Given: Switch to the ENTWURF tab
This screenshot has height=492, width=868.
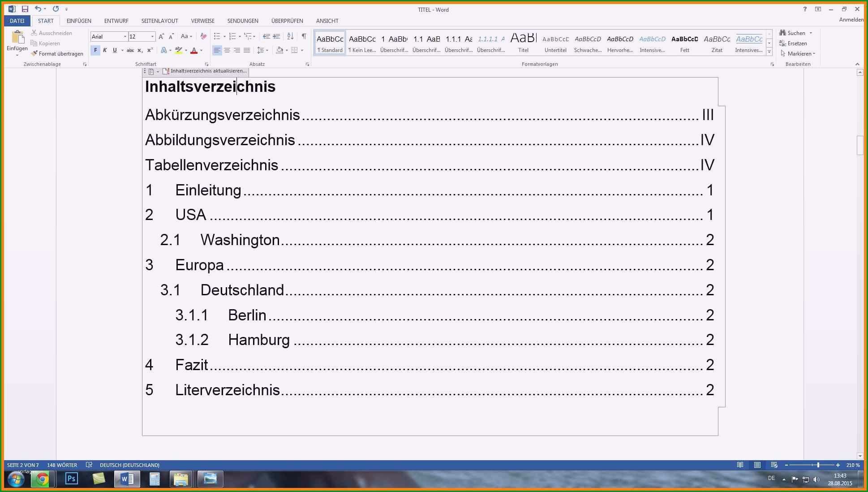Looking at the screenshot, I should 116,21.
